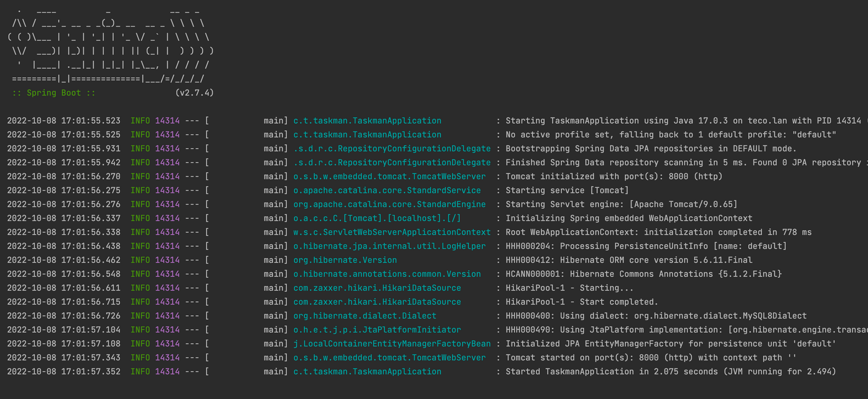This screenshot has width=868, height=399.
Task: Click the o.h.e.t.j.p.i.JtaPlatformInitiator logger name
Action: pos(377,330)
